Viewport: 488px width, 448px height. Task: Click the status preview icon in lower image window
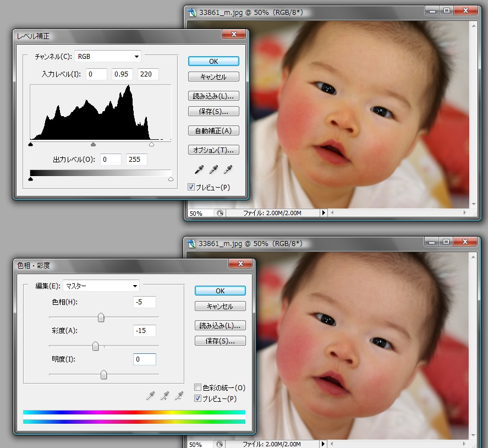pos(220,444)
